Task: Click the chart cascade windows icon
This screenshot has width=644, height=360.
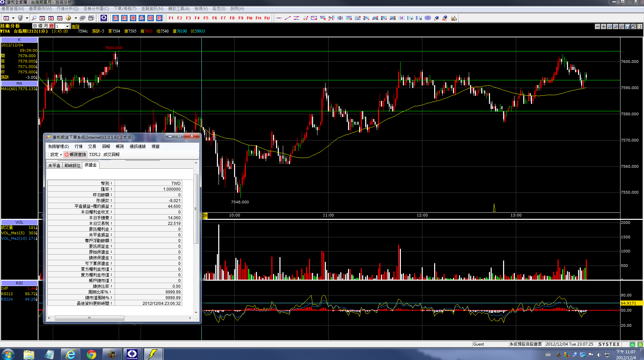Action: click(634, 27)
